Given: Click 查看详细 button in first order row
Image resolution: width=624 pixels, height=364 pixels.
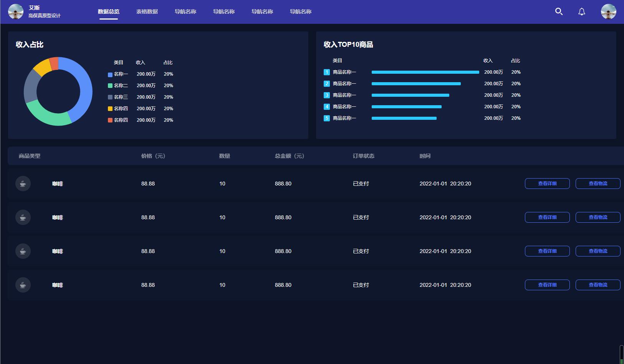Looking at the screenshot, I should (547, 184).
